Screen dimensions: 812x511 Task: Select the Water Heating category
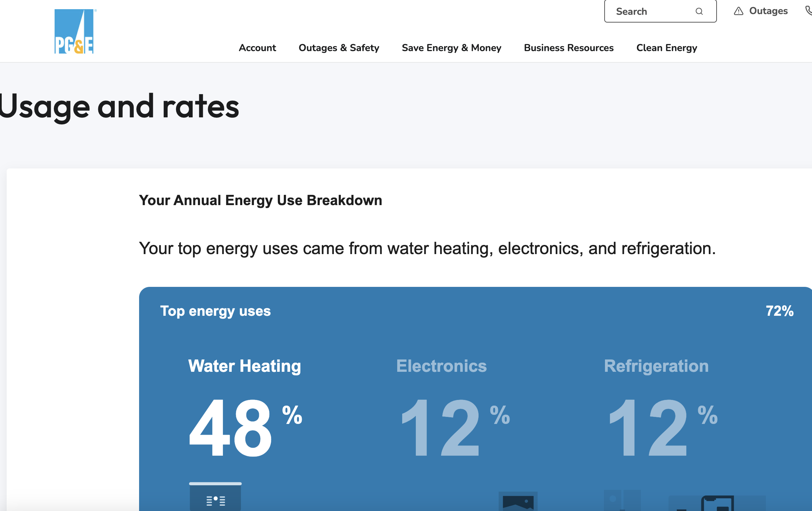click(244, 366)
